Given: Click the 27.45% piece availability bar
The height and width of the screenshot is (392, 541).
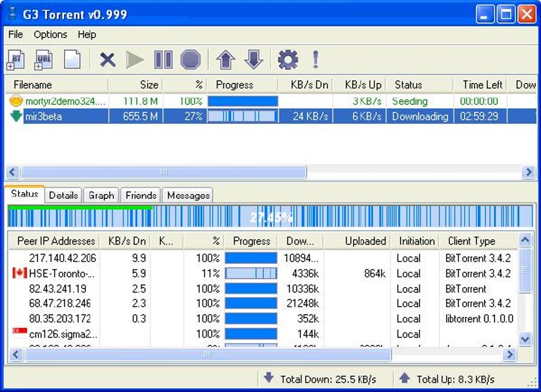Looking at the screenshot, I should click(x=270, y=216).
